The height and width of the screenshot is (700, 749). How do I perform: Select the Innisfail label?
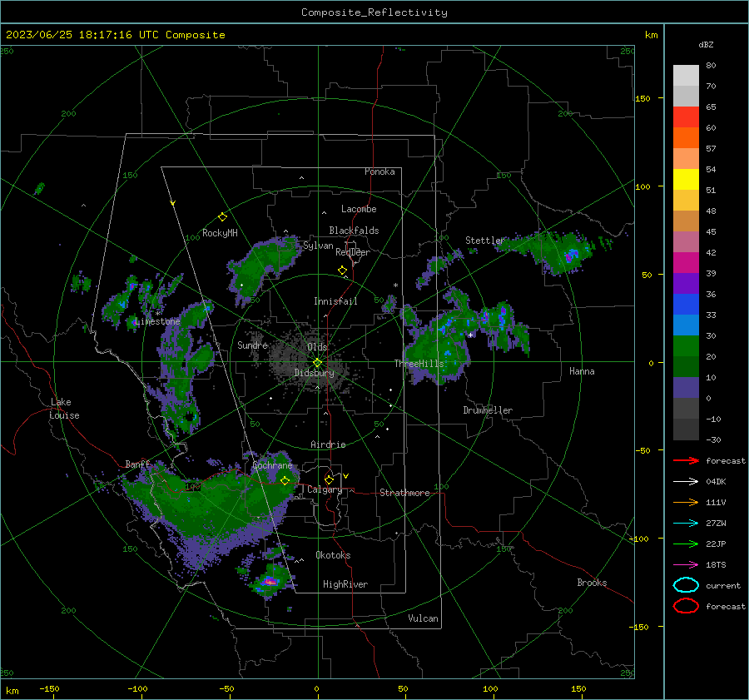pos(335,301)
